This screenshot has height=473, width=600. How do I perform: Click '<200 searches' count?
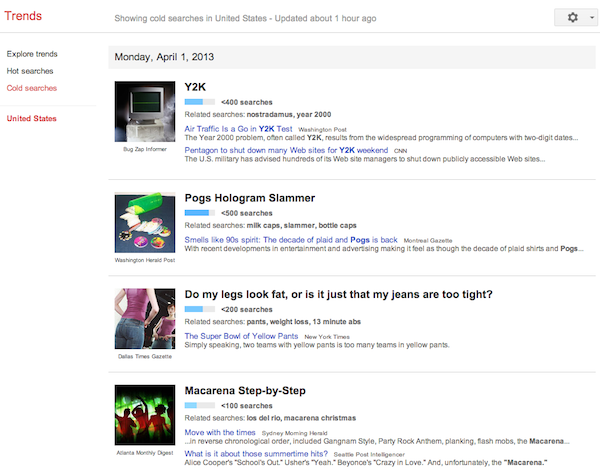point(247,309)
